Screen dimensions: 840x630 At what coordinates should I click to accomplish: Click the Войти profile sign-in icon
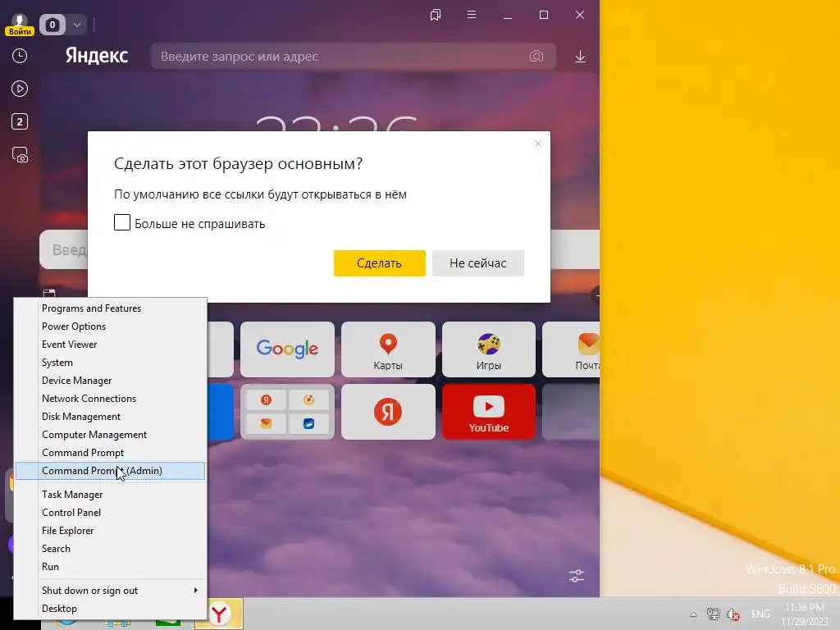pyautogui.click(x=20, y=25)
